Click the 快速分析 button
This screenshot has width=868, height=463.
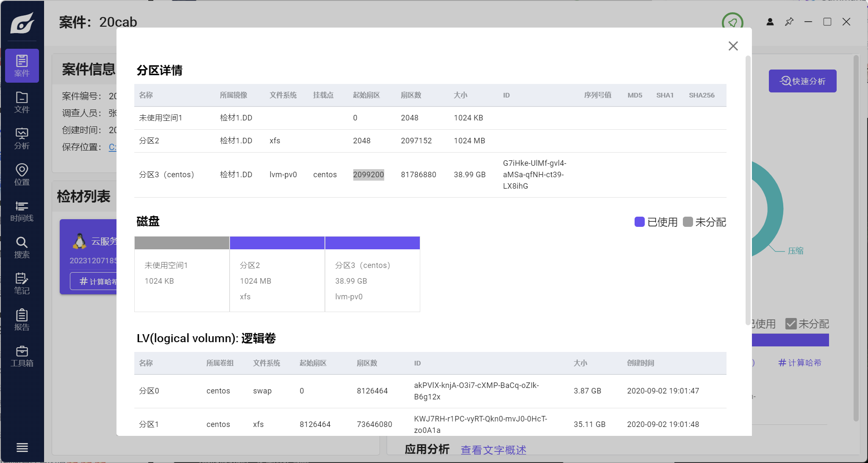coord(803,81)
